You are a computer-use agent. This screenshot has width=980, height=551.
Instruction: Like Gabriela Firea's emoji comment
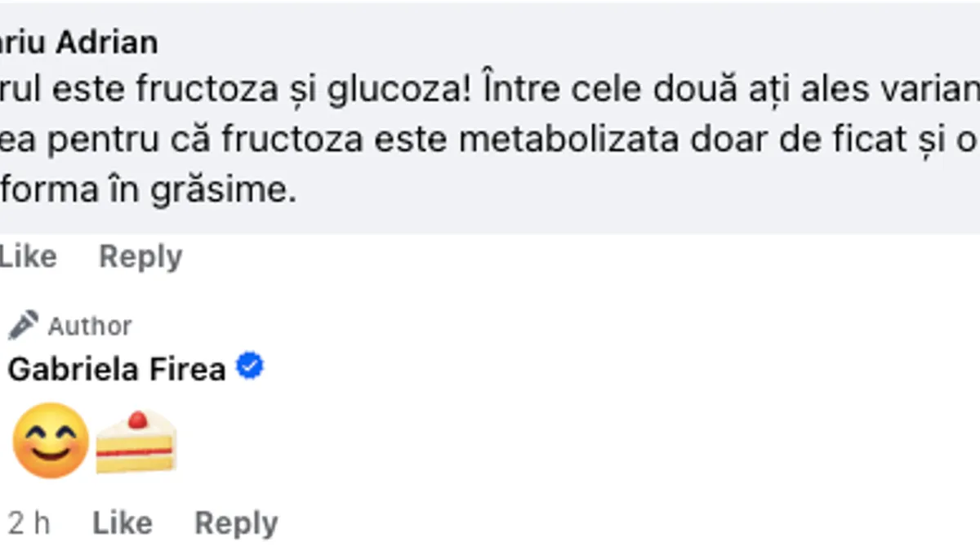coord(122,522)
